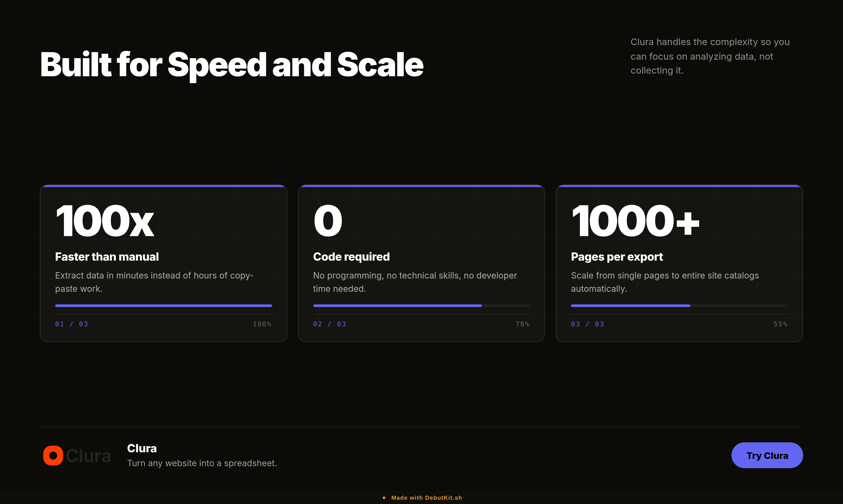
Task: Click the Clura handles the complexity paragraph
Action: click(x=710, y=56)
